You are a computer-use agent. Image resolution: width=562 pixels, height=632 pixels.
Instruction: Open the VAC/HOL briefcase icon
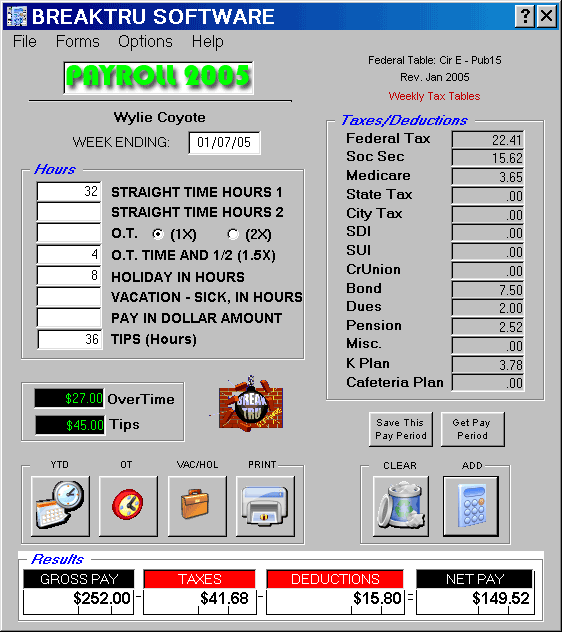click(x=197, y=506)
